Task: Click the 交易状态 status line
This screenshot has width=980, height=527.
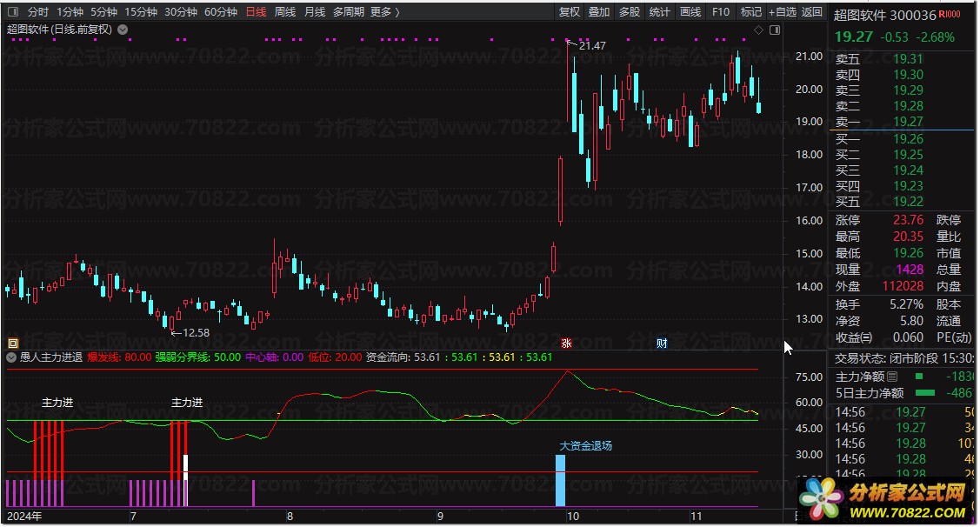Action: 903,358
